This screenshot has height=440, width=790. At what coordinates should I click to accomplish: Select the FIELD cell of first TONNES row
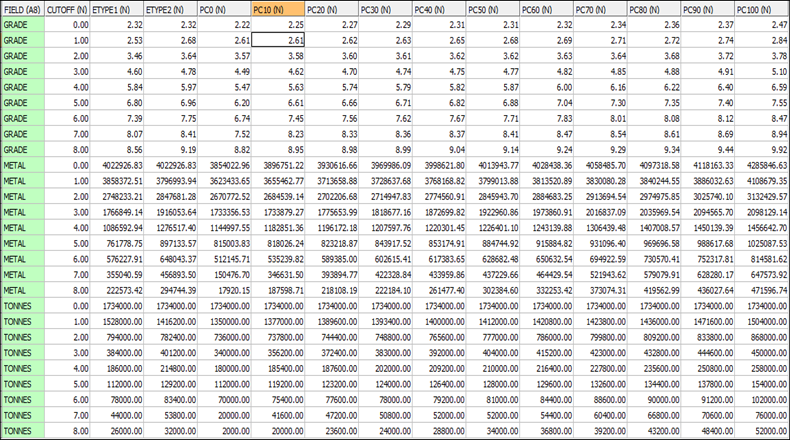(22, 306)
